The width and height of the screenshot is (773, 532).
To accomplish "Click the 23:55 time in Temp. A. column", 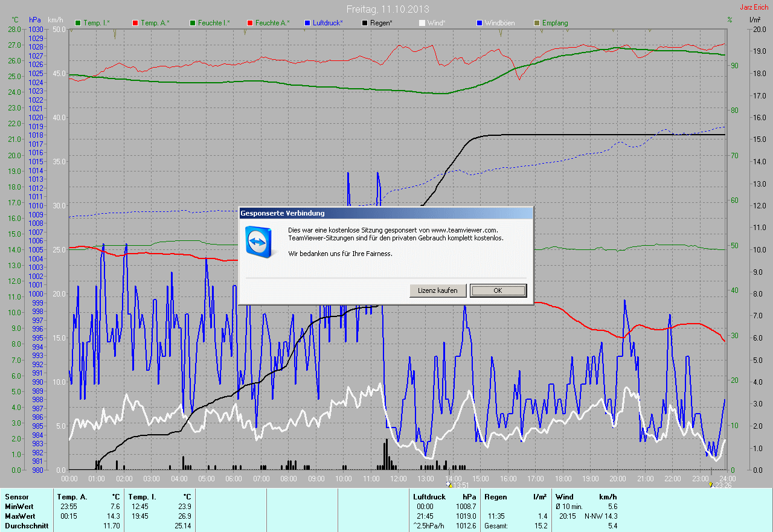I will tap(68, 507).
